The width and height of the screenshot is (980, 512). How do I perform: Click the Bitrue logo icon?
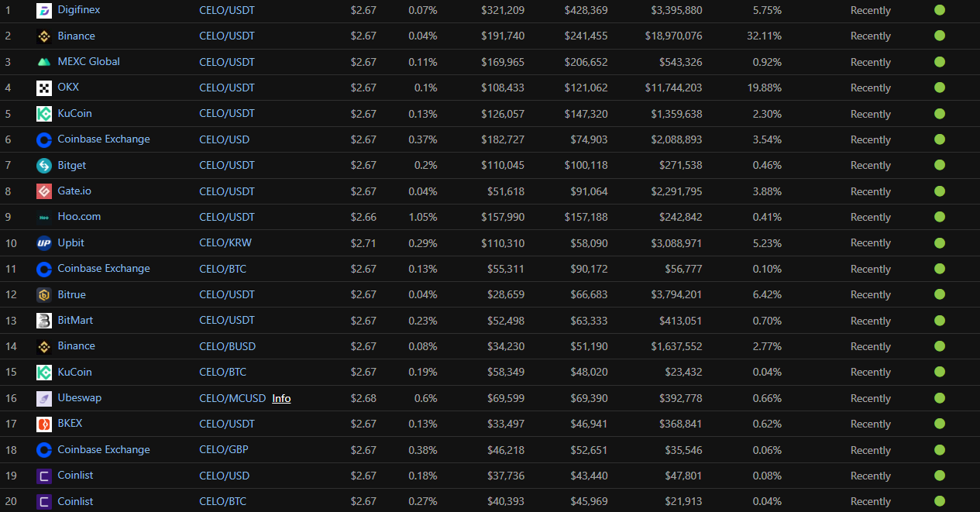[x=44, y=294]
